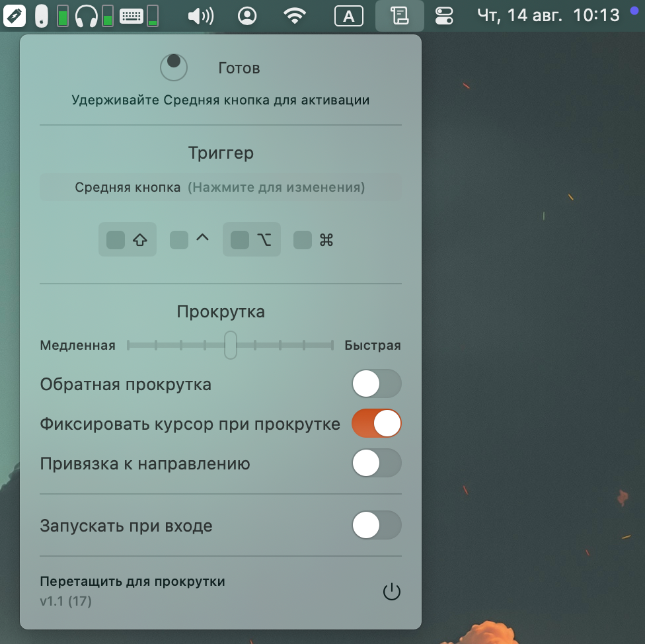Enable Обратная прокрутка toggle

(x=376, y=384)
